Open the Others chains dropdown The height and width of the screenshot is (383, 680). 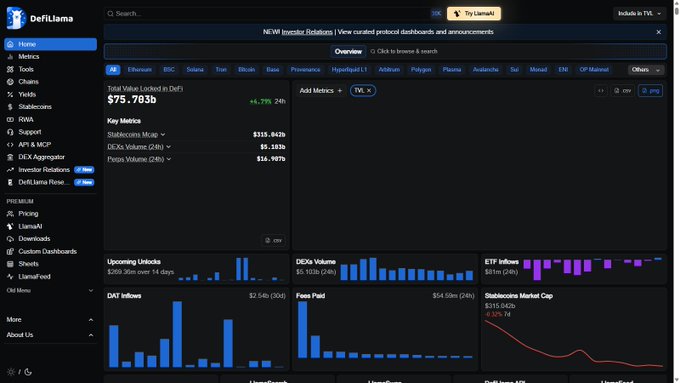(646, 70)
